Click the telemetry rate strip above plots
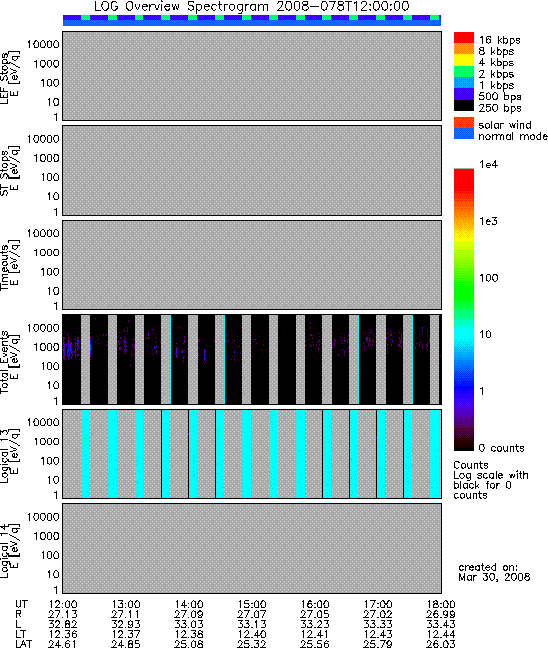The image size is (548, 648). point(252,20)
